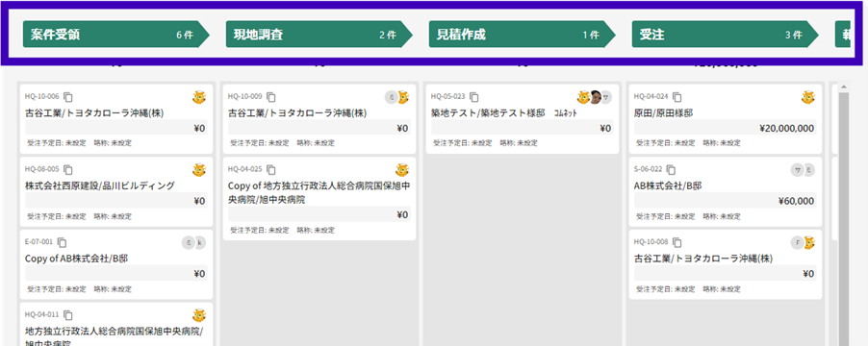Switch to the 見積作成 stage

[523, 35]
